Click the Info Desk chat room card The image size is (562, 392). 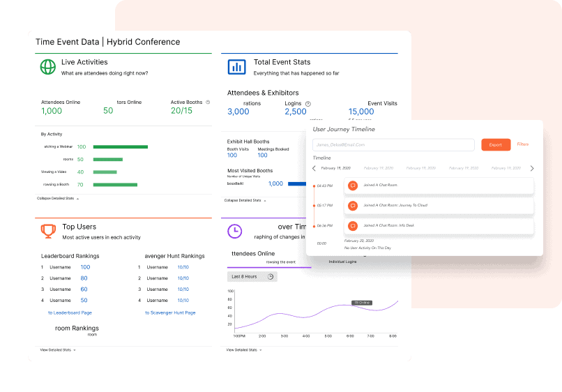point(439,226)
